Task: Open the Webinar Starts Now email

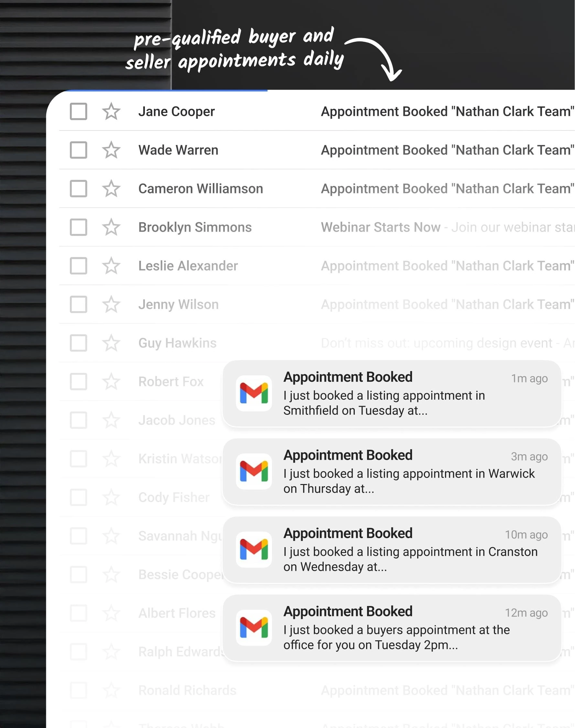Action: pyautogui.click(x=380, y=227)
